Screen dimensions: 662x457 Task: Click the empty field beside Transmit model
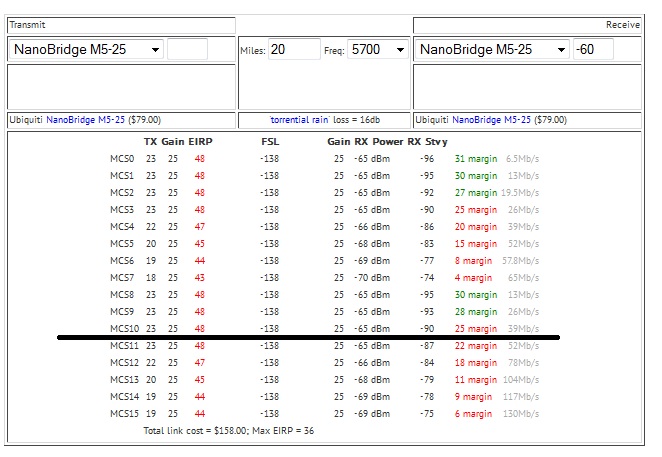click(x=187, y=49)
